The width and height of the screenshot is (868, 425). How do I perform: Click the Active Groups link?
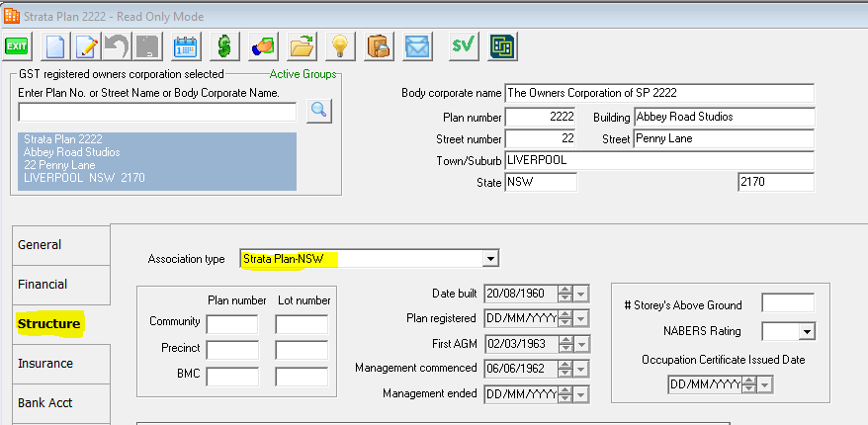pyautogui.click(x=303, y=74)
